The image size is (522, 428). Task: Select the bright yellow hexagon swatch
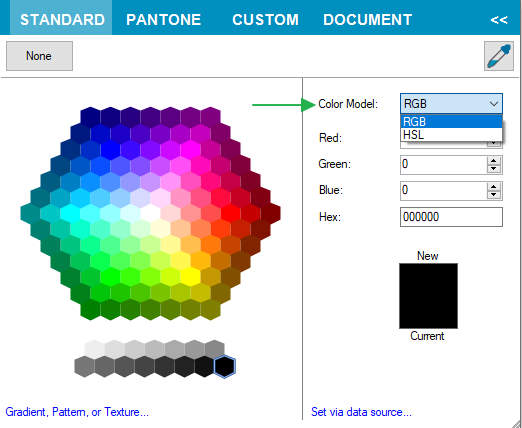point(190,277)
